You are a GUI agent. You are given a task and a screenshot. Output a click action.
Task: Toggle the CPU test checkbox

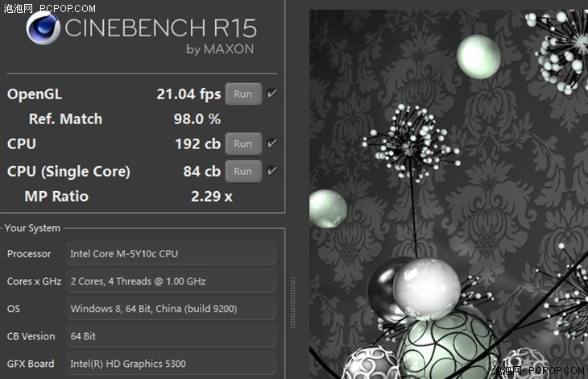click(x=271, y=143)
